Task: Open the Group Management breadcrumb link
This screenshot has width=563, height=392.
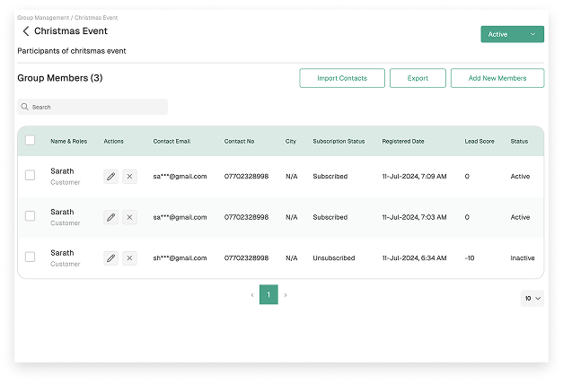Action: pos(40,18)
